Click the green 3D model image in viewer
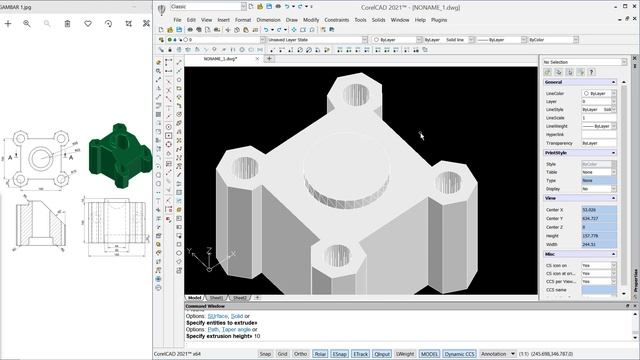The height and width of the screenshot is (360, 640). click(120, 156)
